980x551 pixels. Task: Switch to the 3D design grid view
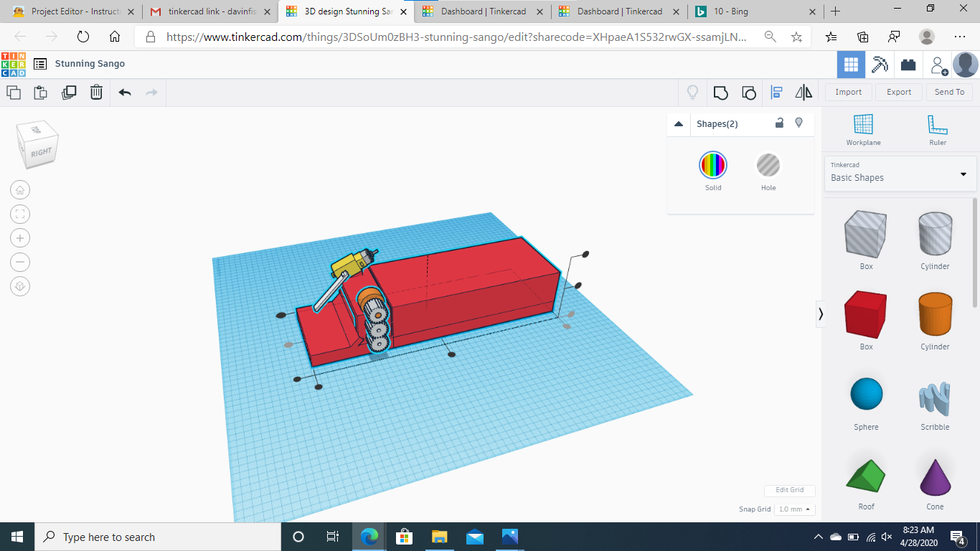pyautogui.click(x=851, y=65)
